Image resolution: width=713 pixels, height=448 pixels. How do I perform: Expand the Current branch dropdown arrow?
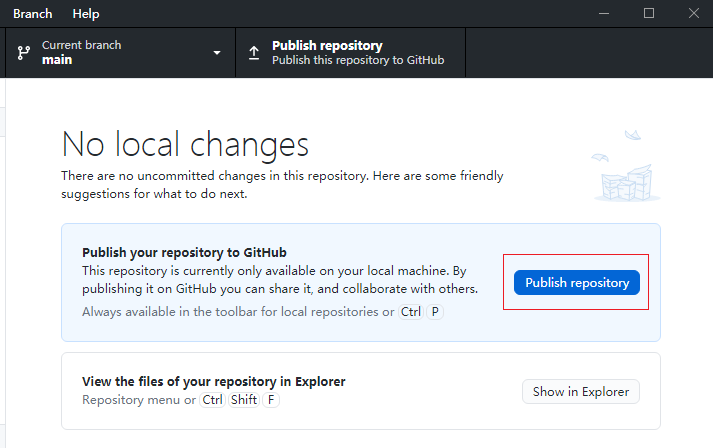[217, 53]
